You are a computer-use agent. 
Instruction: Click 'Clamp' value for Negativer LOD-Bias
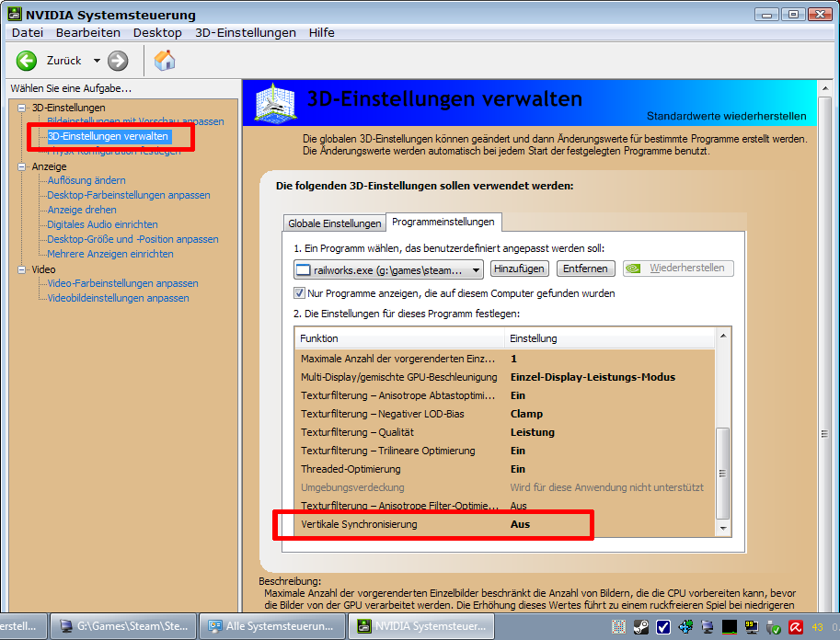[526, 414]
